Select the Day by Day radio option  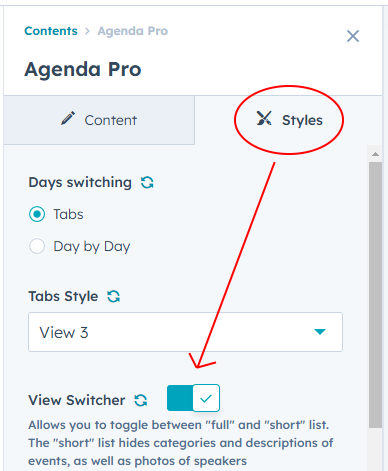tap(37, 246)
